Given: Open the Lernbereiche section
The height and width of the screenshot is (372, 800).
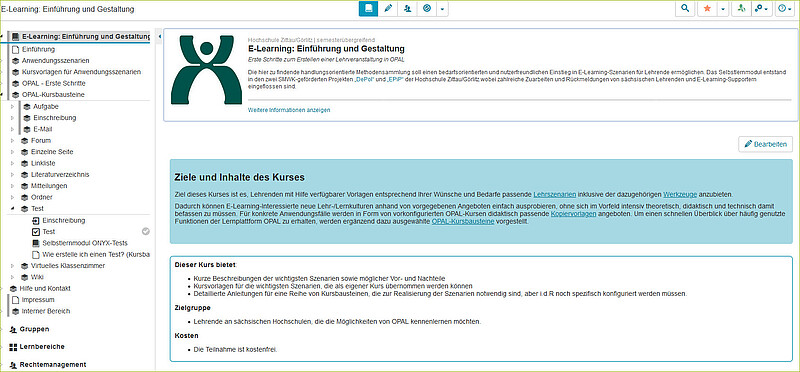Looking at the screenshot, I should (x=42, y=346).
